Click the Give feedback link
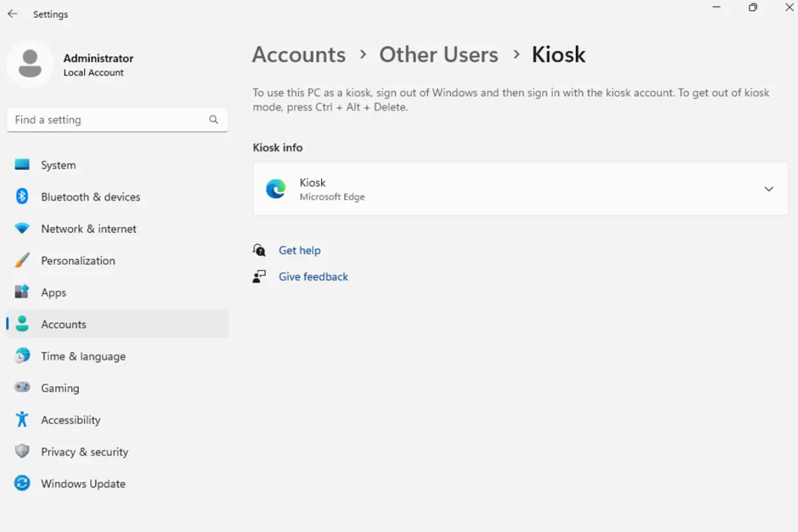The height and width of the screenshot is (532, 798). click(x=313, y=276)
